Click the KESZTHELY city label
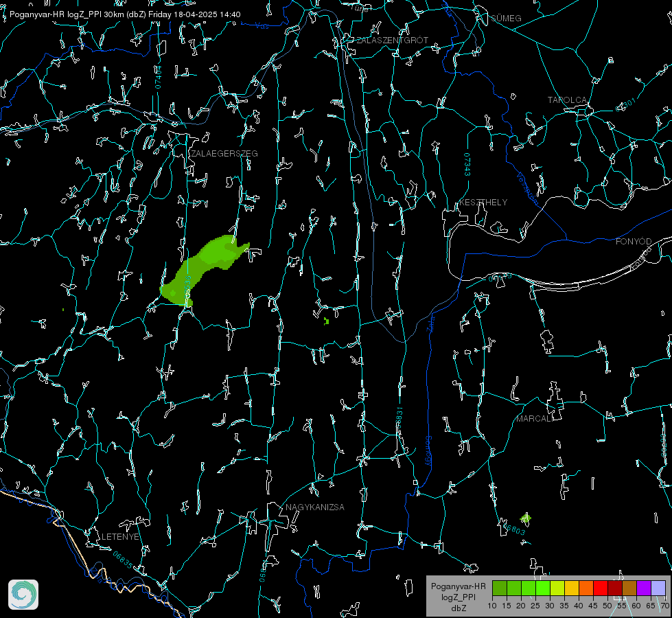This screenshot has width=672, height=618. [x=483, y=203]
